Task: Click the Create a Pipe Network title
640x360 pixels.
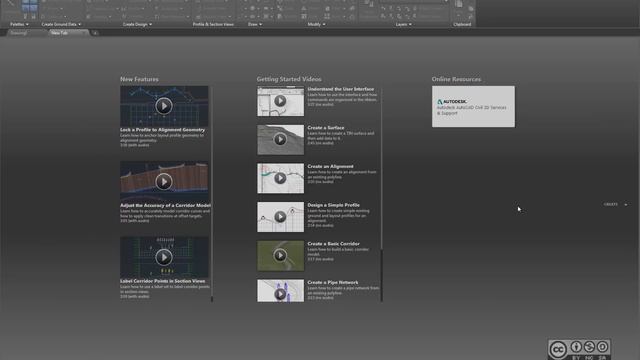Action: click(333, 282)
